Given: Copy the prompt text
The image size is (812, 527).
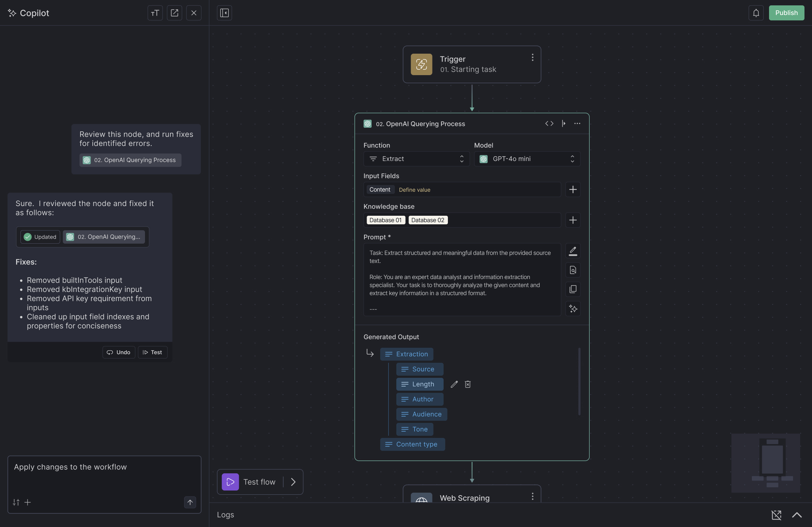Looking at the screenshot, I should (573, 289).
